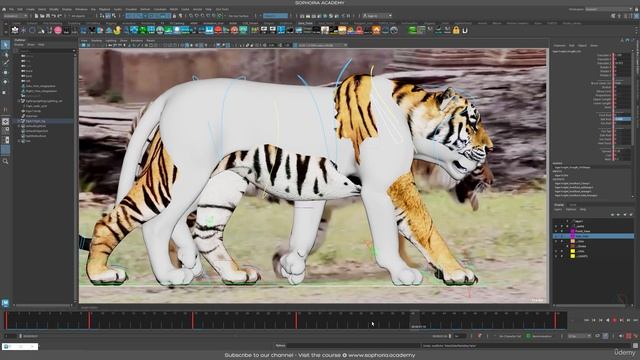The height and width of the screenshot is (360, 640).
Task: Choose the Lasso select tool
Action: (5, 54)
